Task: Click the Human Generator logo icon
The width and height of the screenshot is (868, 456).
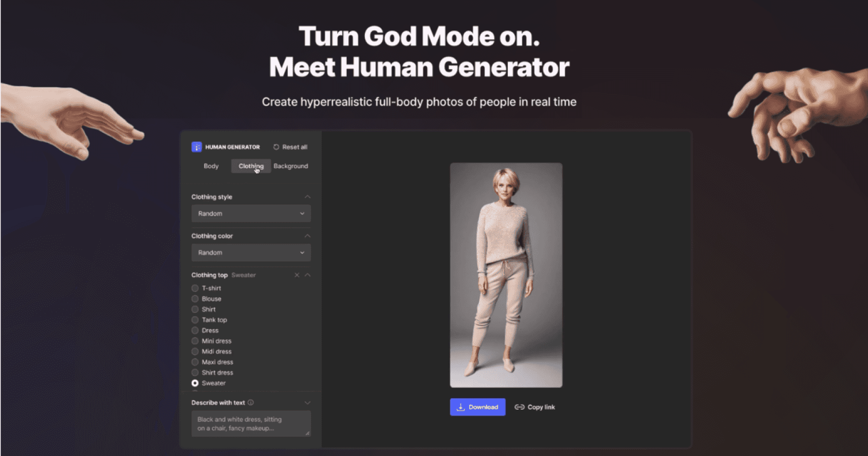Action: [x=196, y=147]
